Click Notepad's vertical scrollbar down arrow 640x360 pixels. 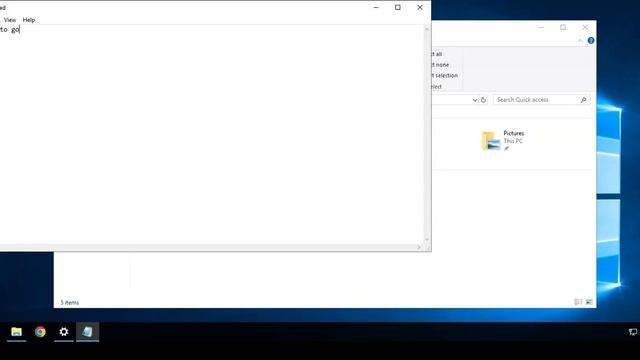(x=427, y=240)
